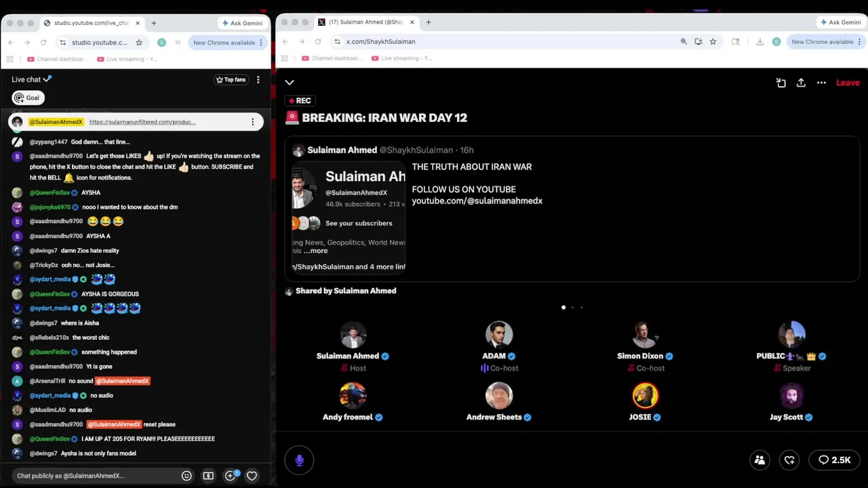This screenshot has height=488, width=868.
Task: Reload the x.com page
Action: [317, 41]
